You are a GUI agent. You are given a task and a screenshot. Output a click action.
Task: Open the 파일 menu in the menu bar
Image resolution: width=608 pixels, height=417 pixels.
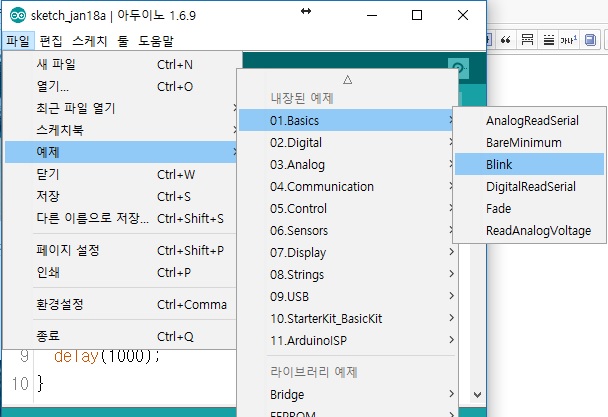18,41
